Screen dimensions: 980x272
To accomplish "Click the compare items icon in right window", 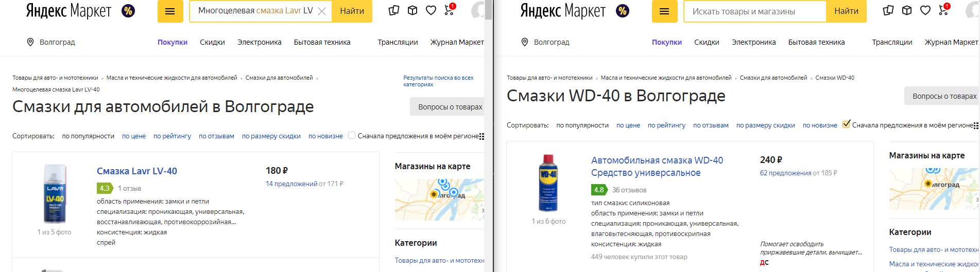I will [x=888, y=10].
